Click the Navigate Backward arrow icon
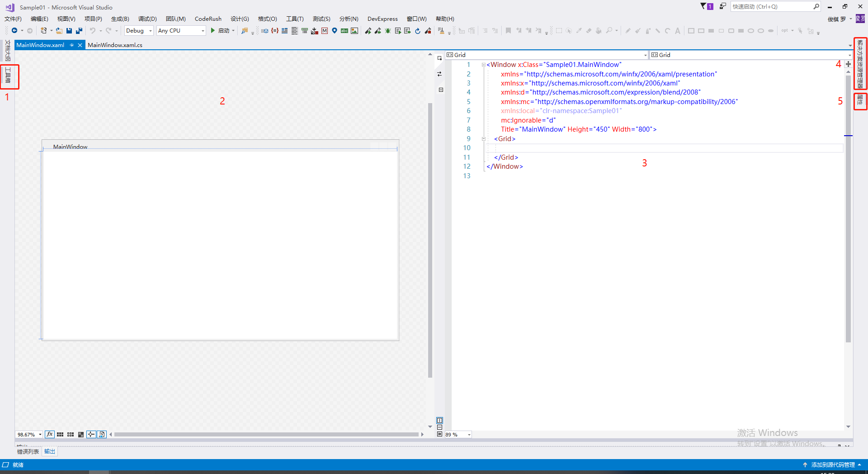Screen dimensions: 868x474 14,31
